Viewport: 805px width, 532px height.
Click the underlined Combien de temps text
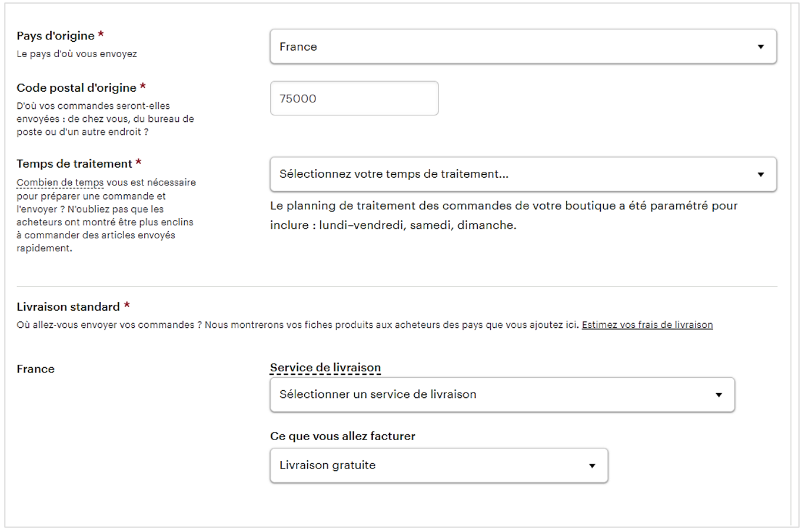click(60, 182)
